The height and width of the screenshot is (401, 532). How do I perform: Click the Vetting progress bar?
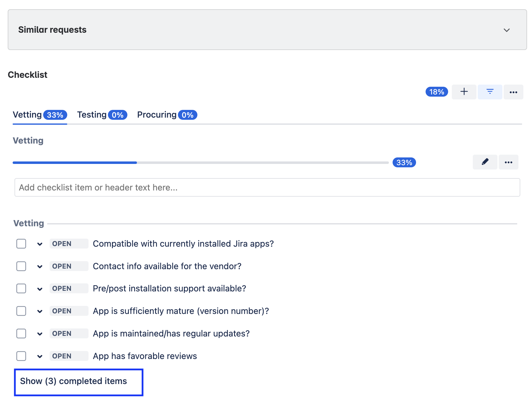pyautogui.click(x=200, y=163)
